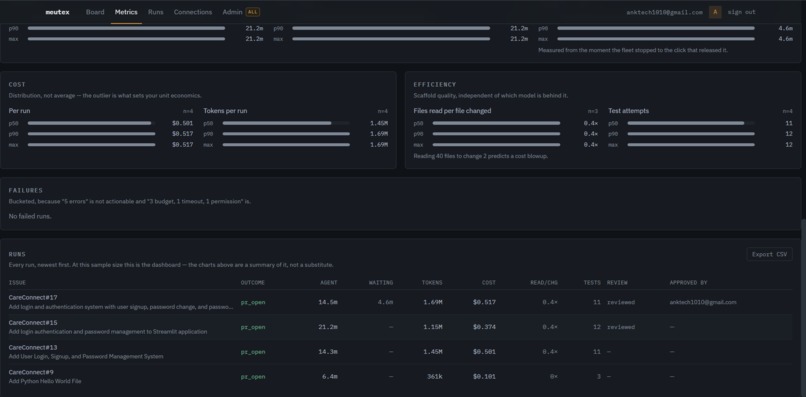The height and width of the screenshot is (397, 806).
Task: Open the CareConnect#17 run
Action: (x=33, y=297)
